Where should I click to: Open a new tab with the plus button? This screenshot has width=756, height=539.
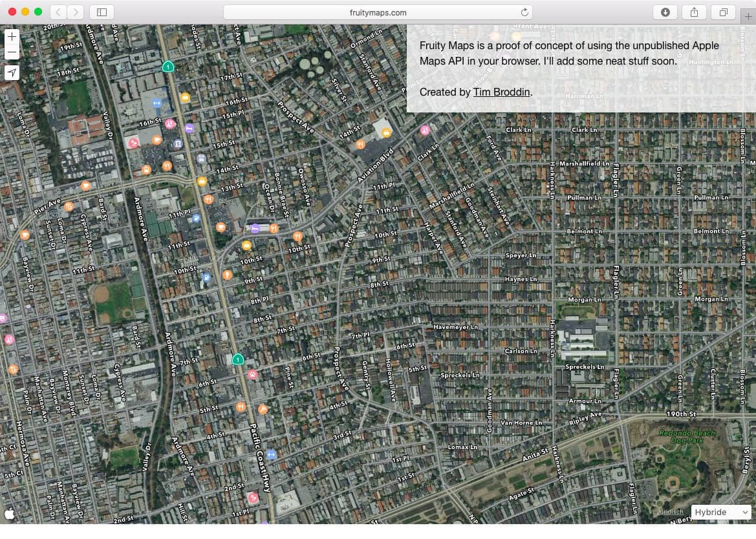pyautogui.click(x=748, y=17)
